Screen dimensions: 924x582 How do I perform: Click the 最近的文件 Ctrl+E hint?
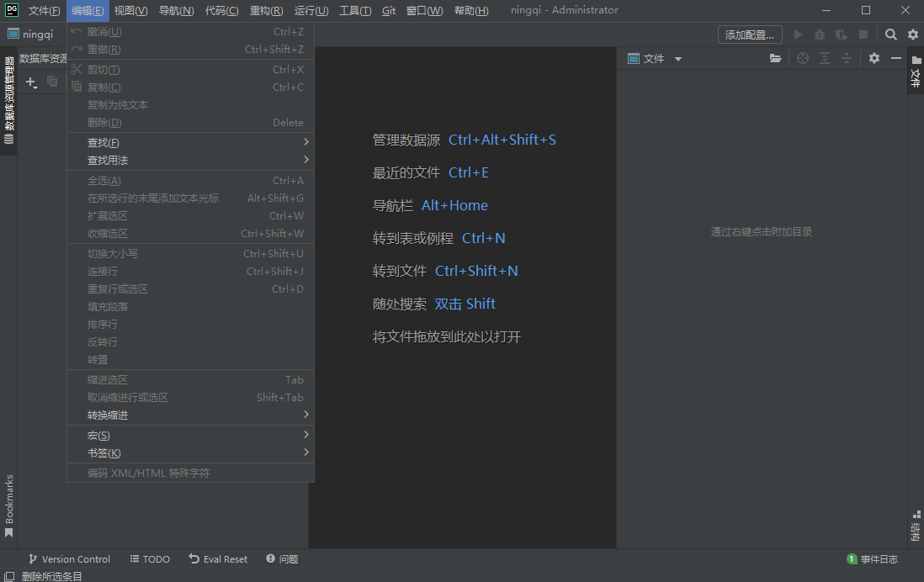[x=431, y=172]
